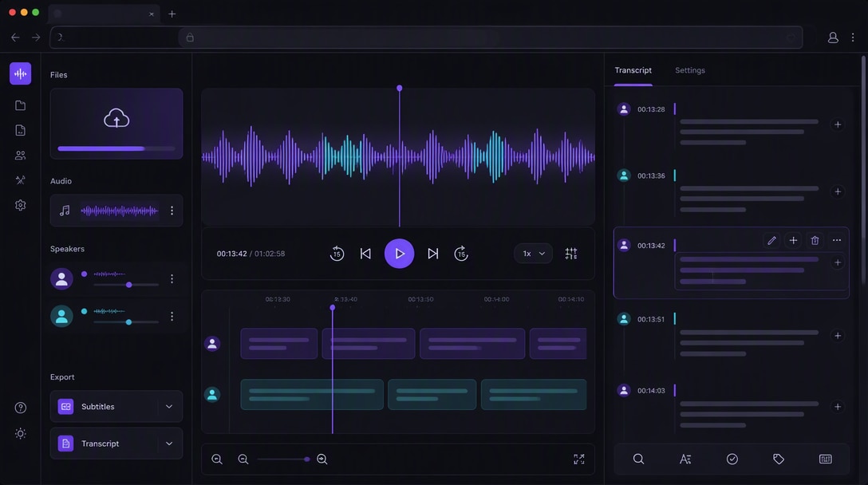Click the waveform playhead marker handle
The image size is (868, 485).
399,89
